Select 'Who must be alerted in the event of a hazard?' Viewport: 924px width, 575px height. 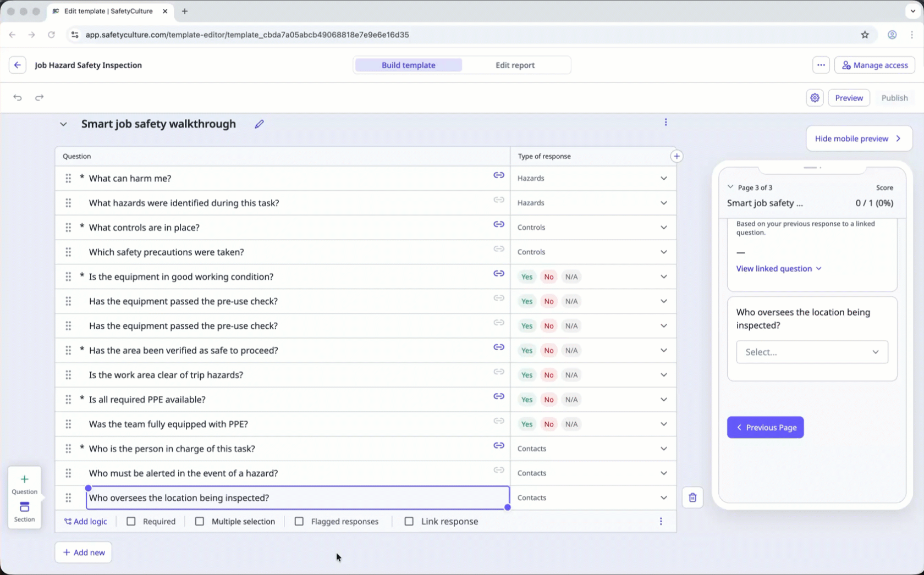click(x=183, y=473)
